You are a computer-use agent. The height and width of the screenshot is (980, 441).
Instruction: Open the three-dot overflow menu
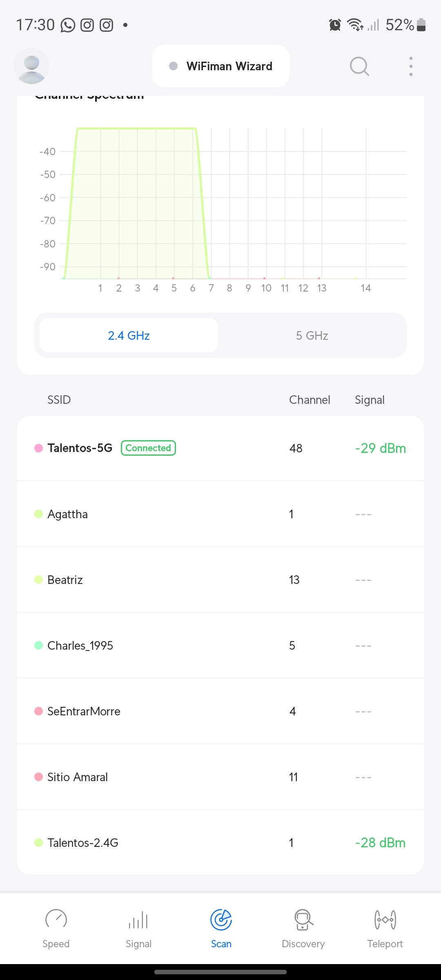411,66
